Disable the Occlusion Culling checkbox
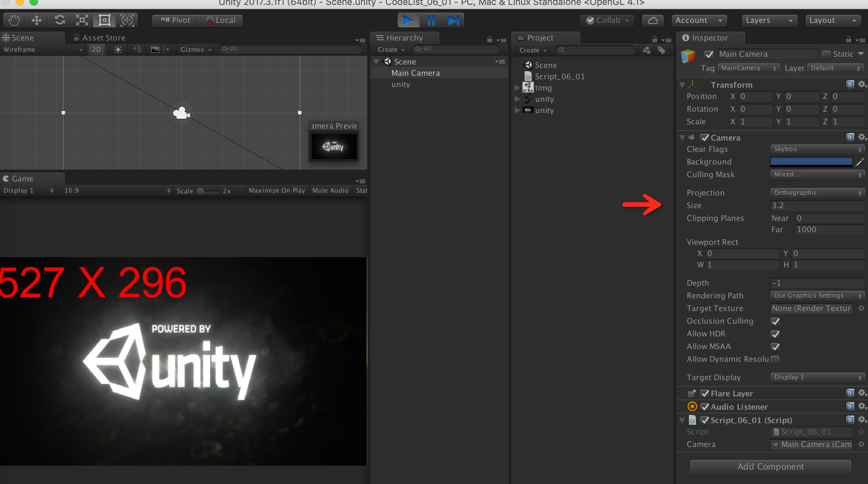Viewport: 868px width, 484px height. point(775,322)
